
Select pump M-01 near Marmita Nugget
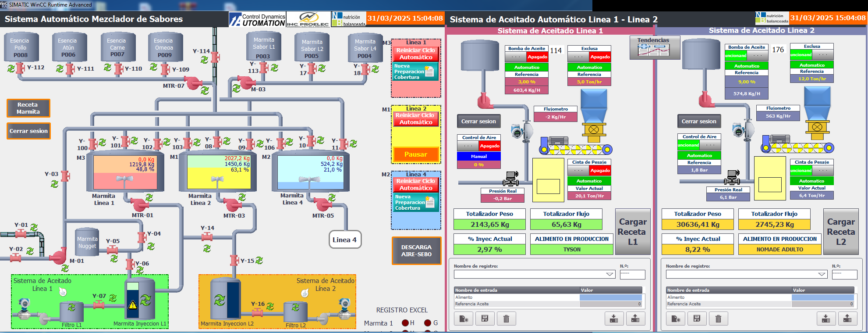(57, 256)
